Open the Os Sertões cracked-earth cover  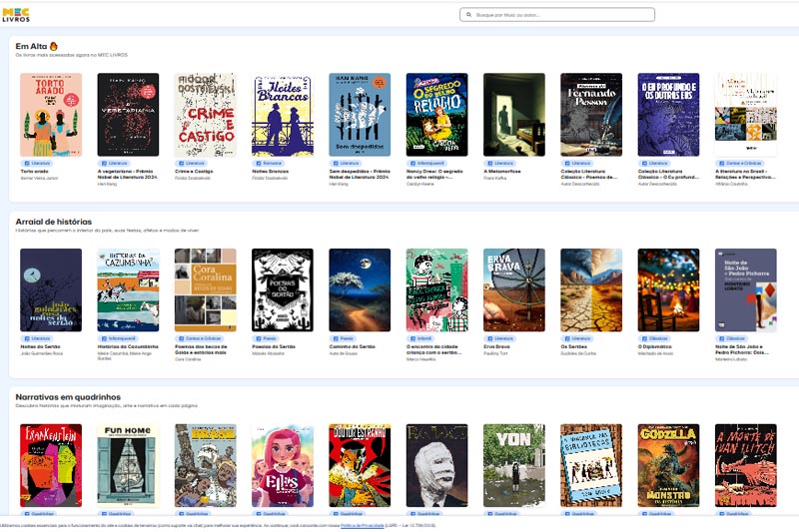[x=591, y=290]
